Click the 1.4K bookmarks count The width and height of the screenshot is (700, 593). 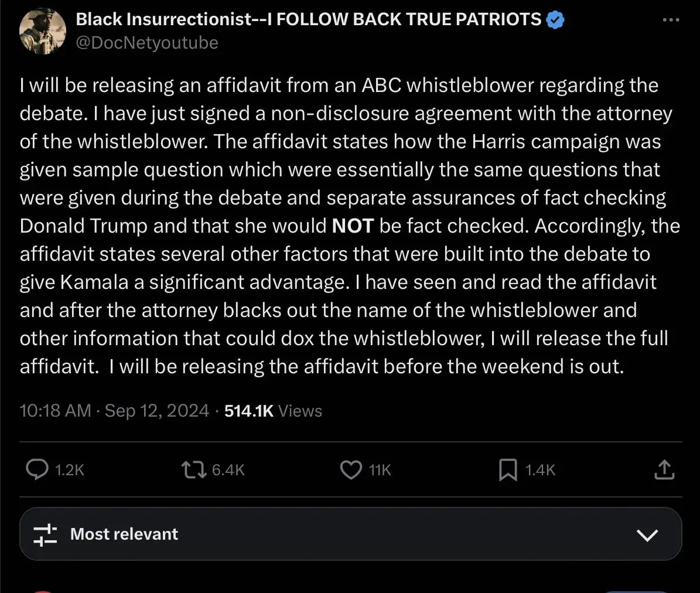(539, 470)
